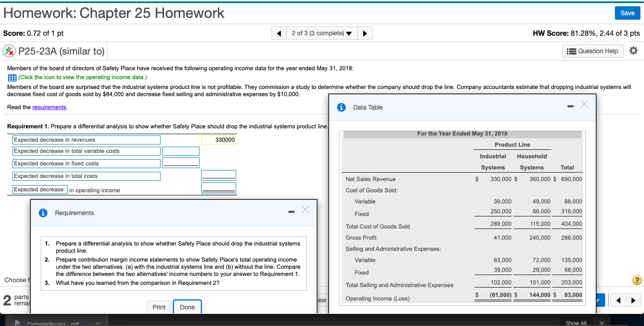
Task: Open the data table grid icon
Action: point(13,77)
